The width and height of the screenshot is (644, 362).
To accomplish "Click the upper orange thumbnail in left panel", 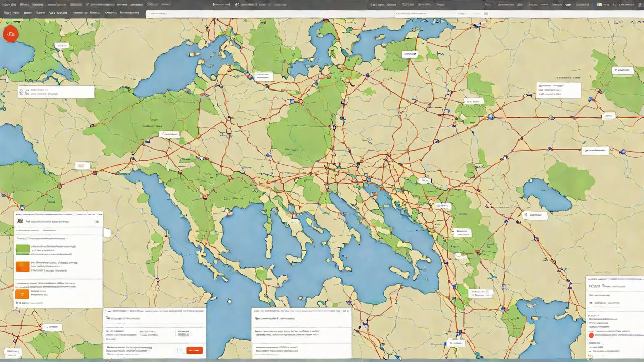I will click(23, 266).
